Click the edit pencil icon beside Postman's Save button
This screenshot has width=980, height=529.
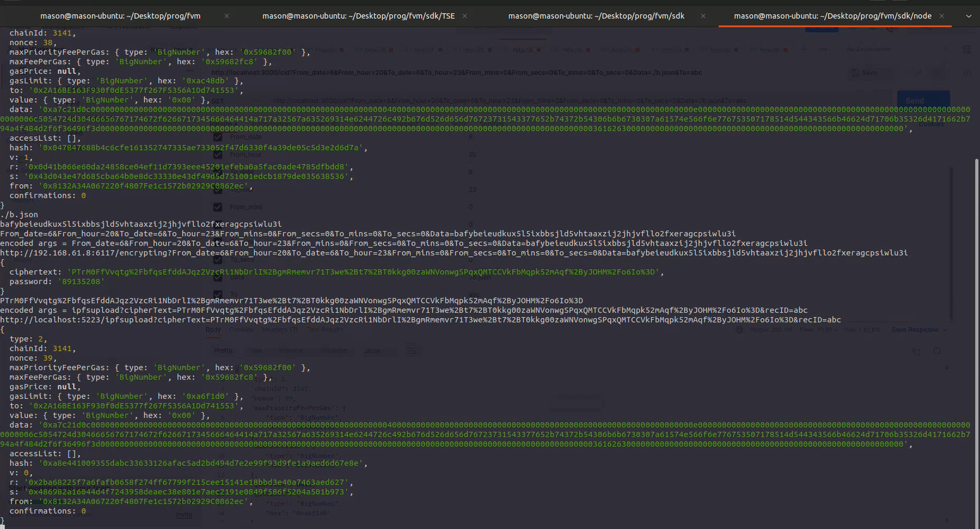click(918, 73)
